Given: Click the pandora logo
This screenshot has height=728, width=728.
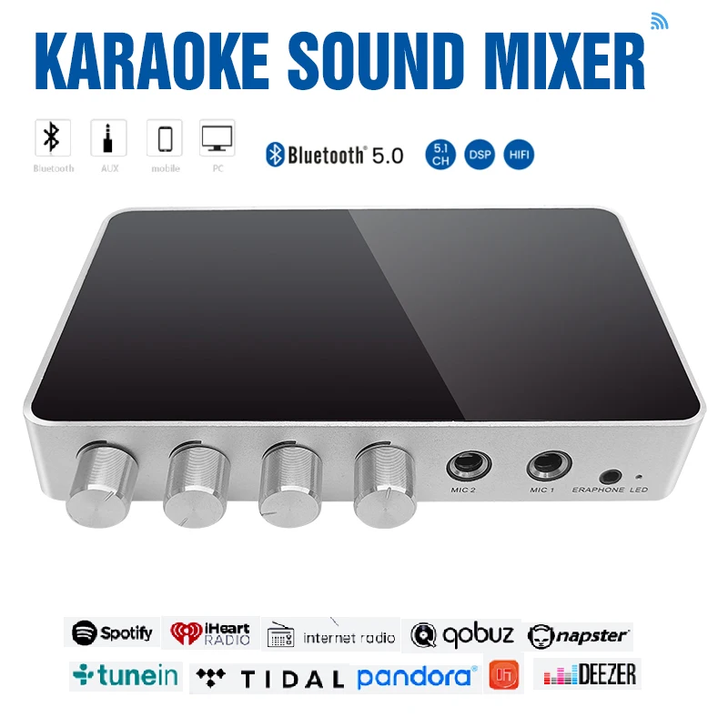Looking at the screenshot, I should pos(417,677).
